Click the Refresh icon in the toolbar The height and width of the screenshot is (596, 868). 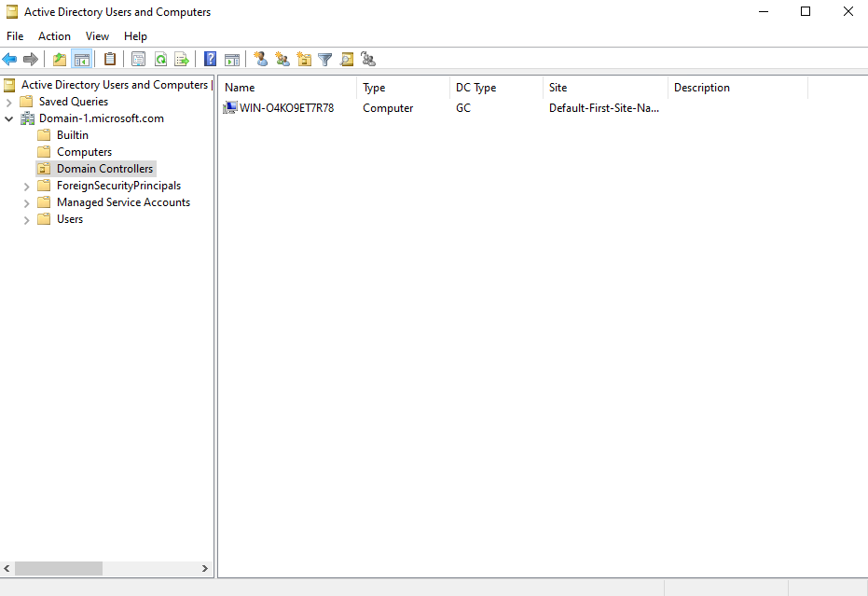[159, 59]
